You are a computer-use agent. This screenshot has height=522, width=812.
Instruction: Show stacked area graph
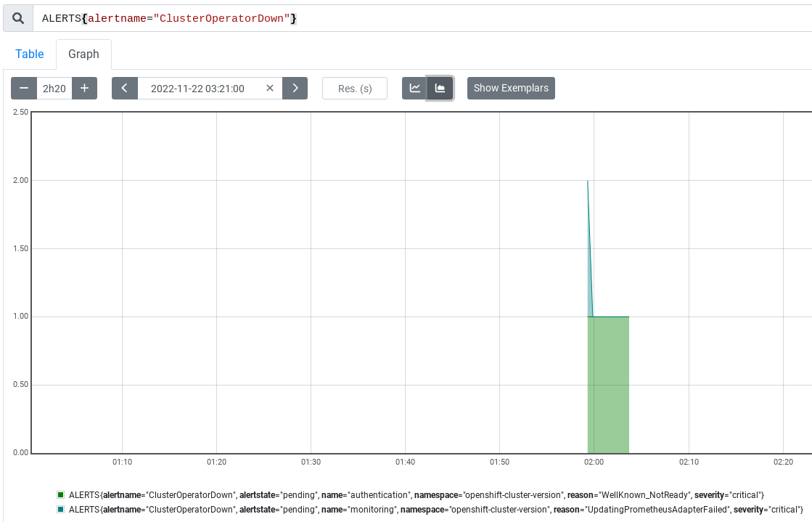[x=440, y=88]
